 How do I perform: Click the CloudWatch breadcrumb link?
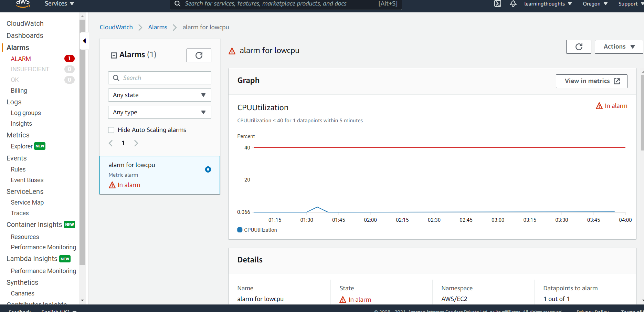[x=116, y=27]
